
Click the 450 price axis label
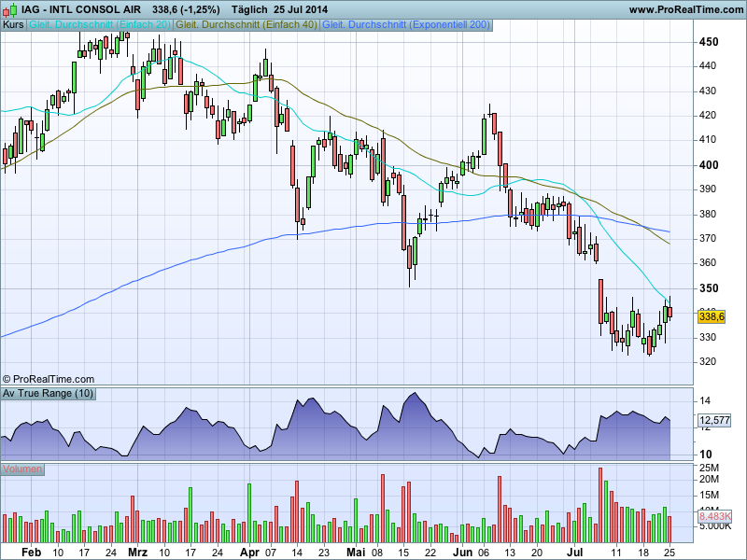pyautogui.click(x=709, y=42)
